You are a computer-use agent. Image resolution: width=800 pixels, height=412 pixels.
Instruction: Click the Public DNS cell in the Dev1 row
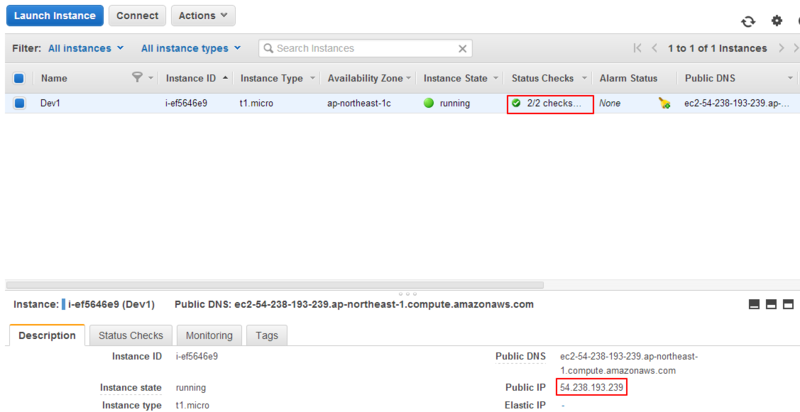click(x=737, y=104)
